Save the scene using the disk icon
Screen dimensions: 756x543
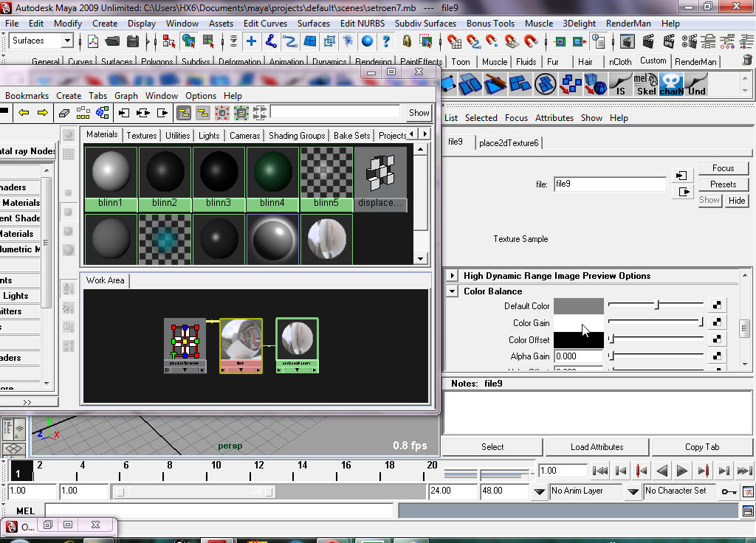point(133,41)
